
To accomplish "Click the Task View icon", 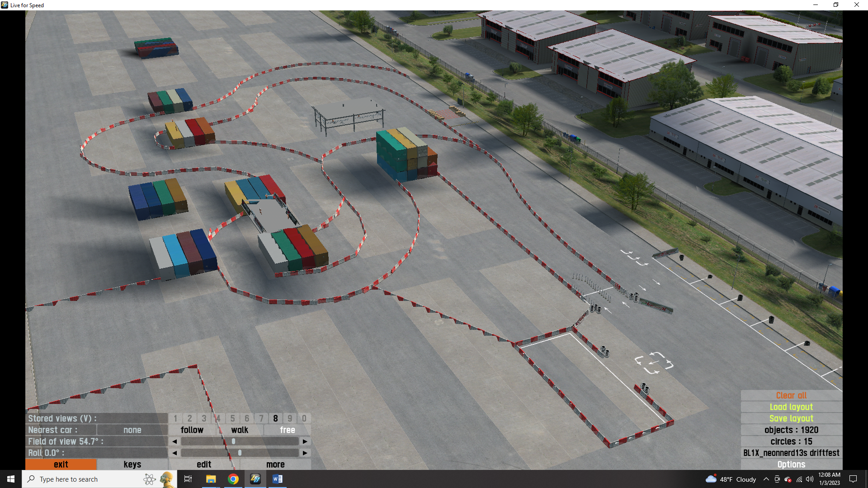I will coord(188,479).
